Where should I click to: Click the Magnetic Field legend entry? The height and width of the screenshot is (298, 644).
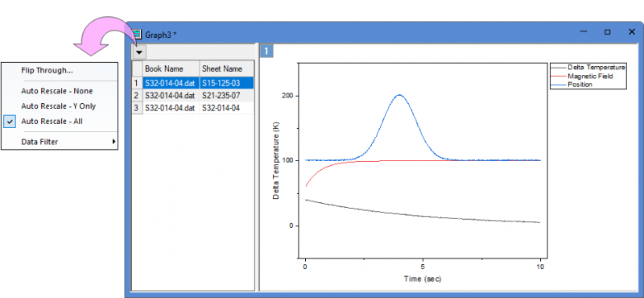[x=580, y=76]
